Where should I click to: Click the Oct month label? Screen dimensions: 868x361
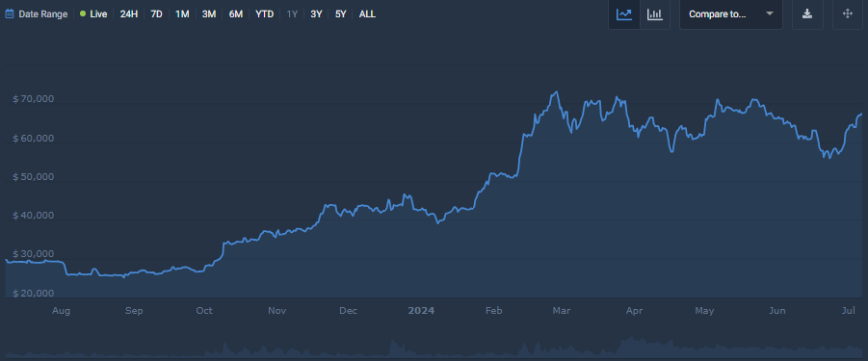[x=204, y=311]
